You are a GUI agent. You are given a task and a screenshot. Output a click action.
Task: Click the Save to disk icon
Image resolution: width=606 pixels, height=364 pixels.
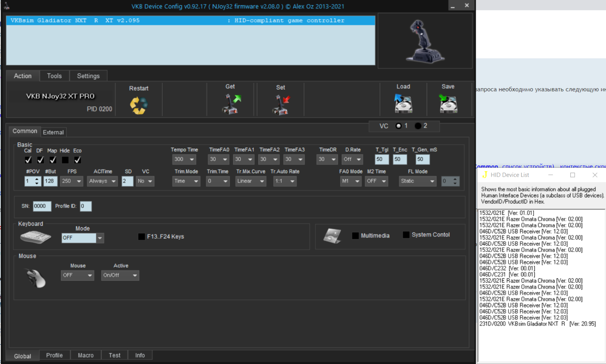pyautogui.click(x=448, y=104)
